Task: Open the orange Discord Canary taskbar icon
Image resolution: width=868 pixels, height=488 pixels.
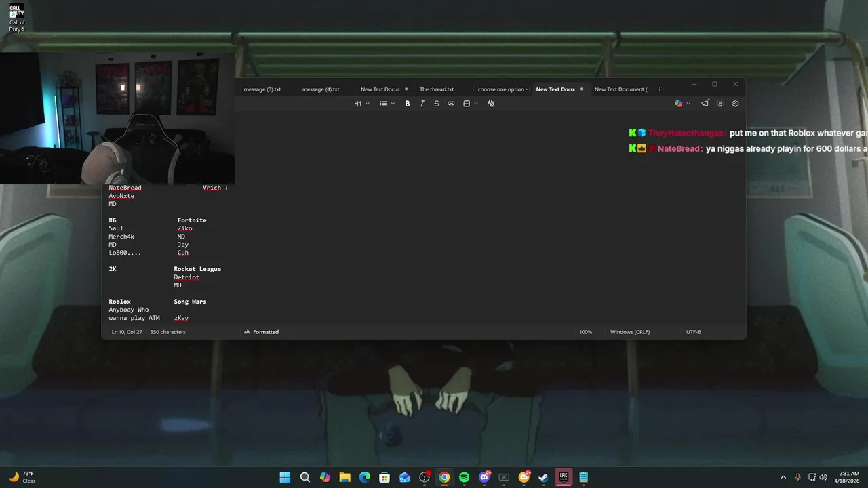Action: click(524, 477)
